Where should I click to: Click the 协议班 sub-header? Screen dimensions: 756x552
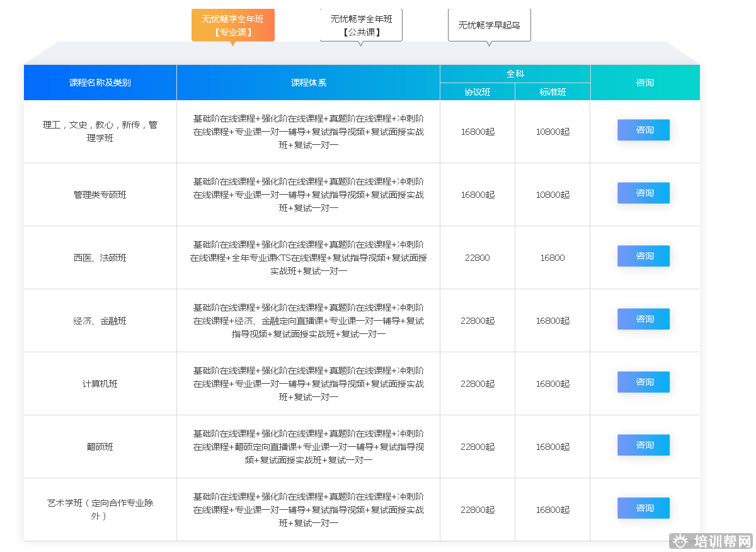coord(478,92)
